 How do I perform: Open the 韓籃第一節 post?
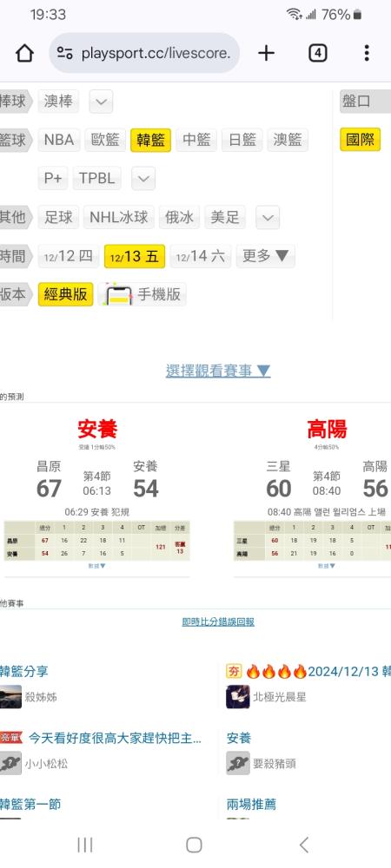click(x=30, y=805)
